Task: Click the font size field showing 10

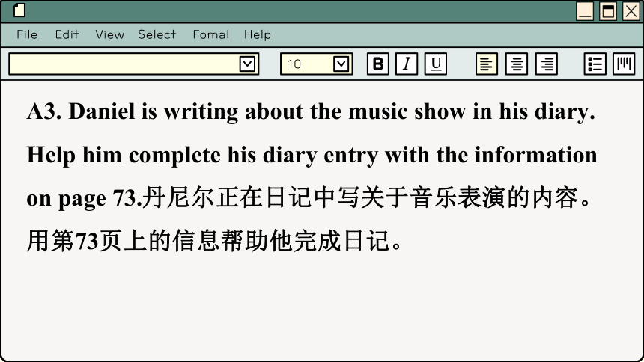Action: pos(316,64)
